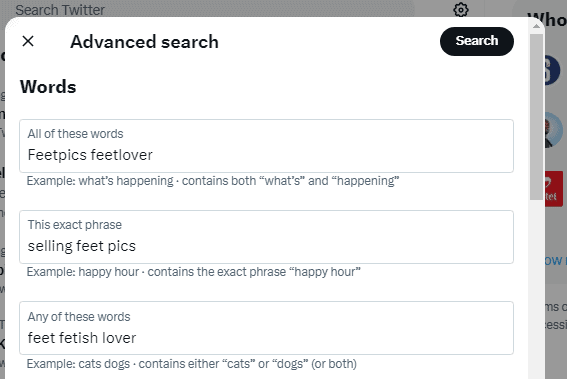The width and height of the screenshot is (567, 379).
Task: Select the 'This exact phrase' input field
Action: click(x=267, y=237)
